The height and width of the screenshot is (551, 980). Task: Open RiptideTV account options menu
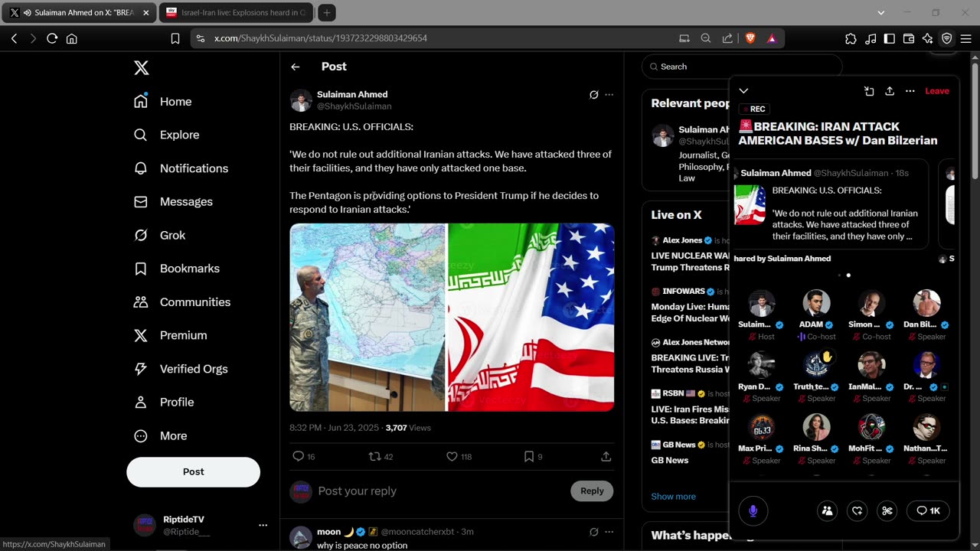coord(263,525)
